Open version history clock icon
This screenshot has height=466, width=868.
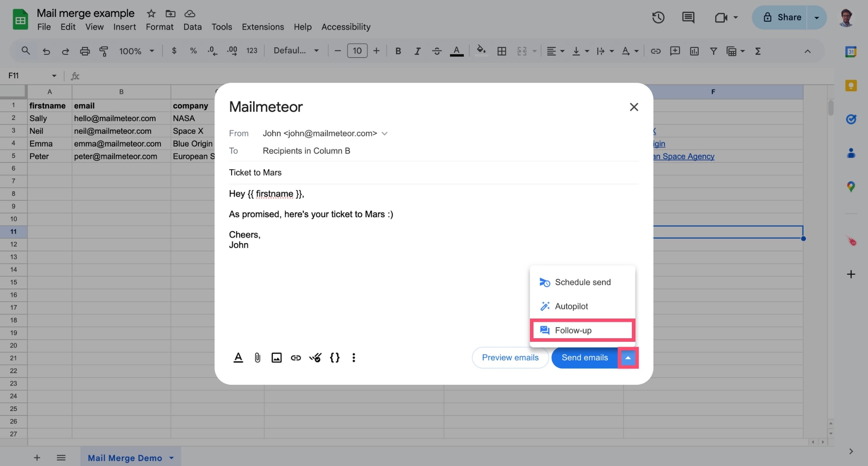coord(658,17)
